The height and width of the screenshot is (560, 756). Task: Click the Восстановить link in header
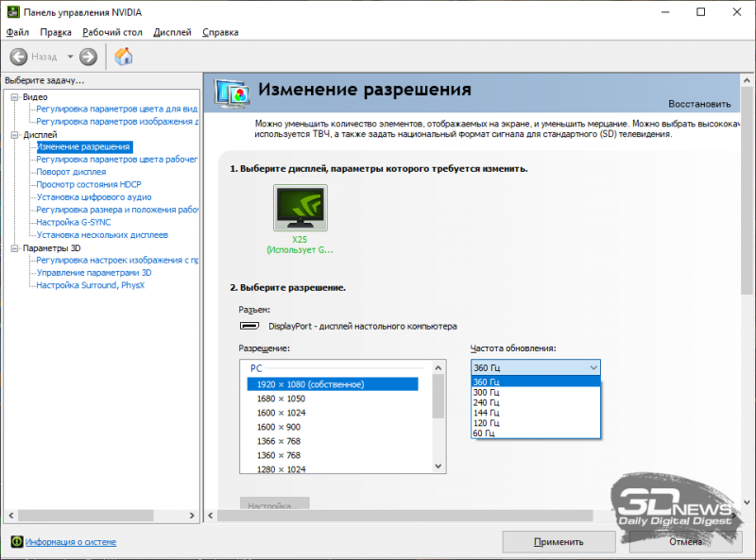pyautogui.click(x=699, y=104)
